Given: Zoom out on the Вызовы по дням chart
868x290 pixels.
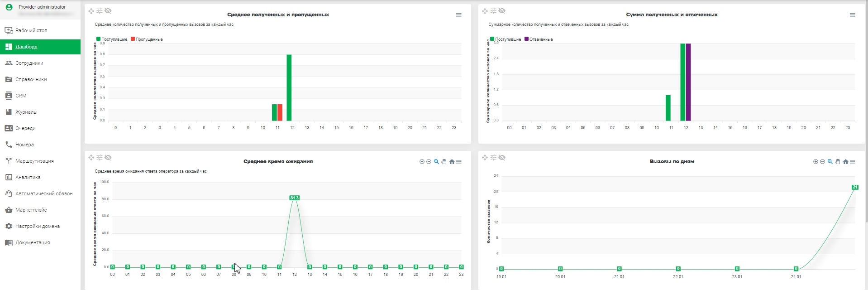Looking at the screenshot, I should click(x=823, y=162).
